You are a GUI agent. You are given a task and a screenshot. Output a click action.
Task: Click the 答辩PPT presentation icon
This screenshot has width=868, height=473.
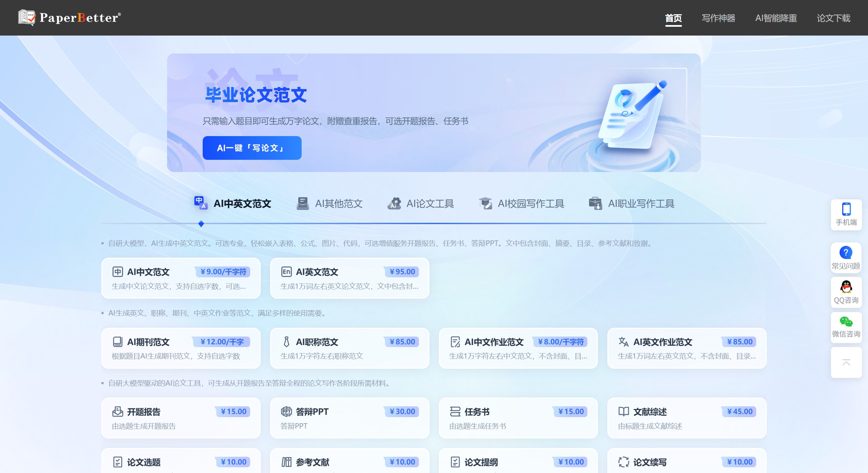(x=286, y=412)
